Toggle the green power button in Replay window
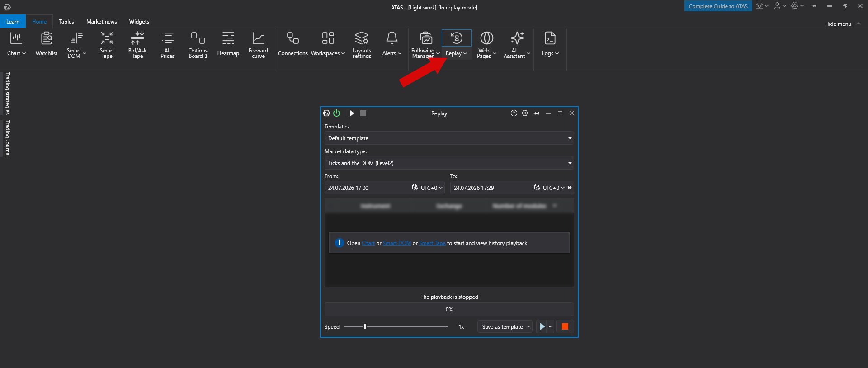868x368 pixels. coord(336,113)
